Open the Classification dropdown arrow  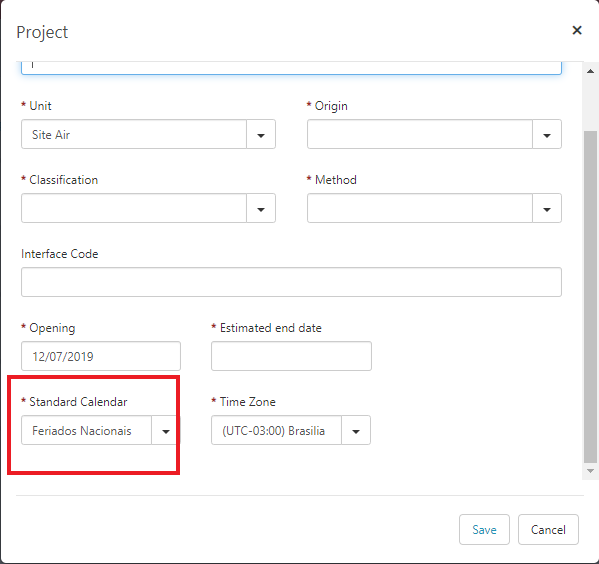click(261, 208)
